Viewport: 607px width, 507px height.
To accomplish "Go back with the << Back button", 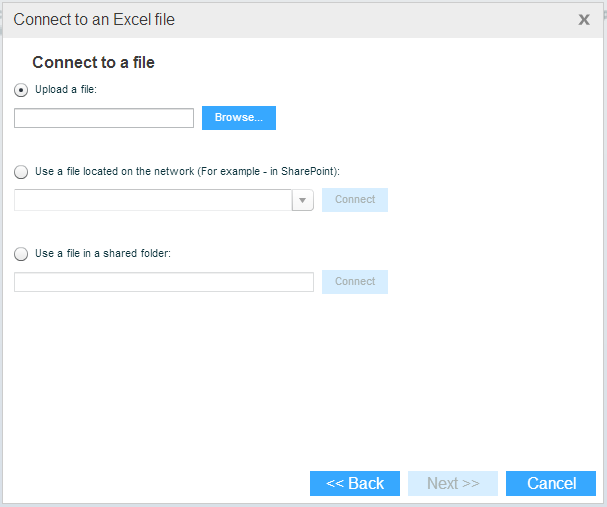I will point(355,484).
